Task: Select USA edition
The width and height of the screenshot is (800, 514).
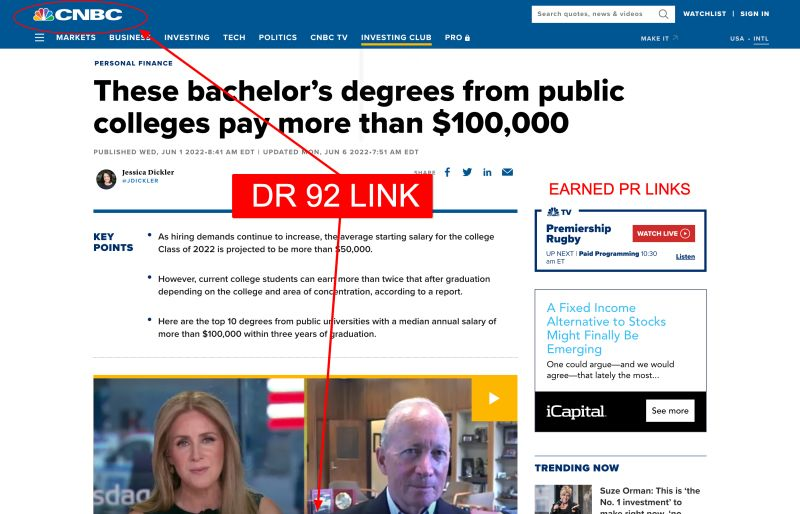Action: point(737,38)
